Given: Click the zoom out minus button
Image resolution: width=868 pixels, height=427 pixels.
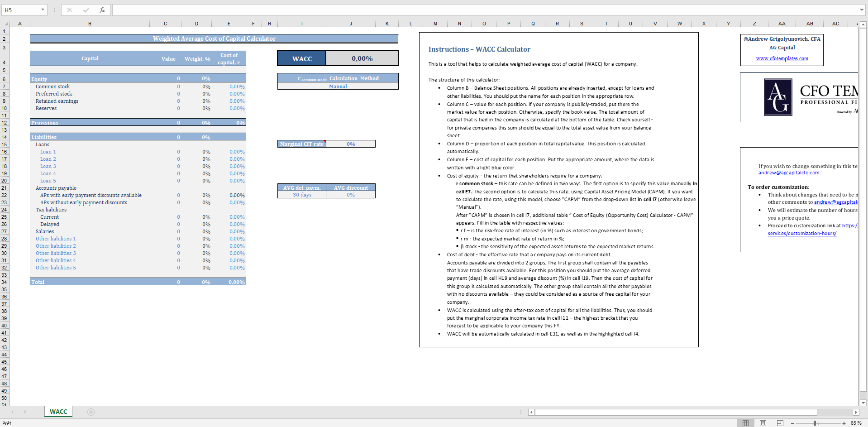Looking at the screenshot, I should point(792,423).
